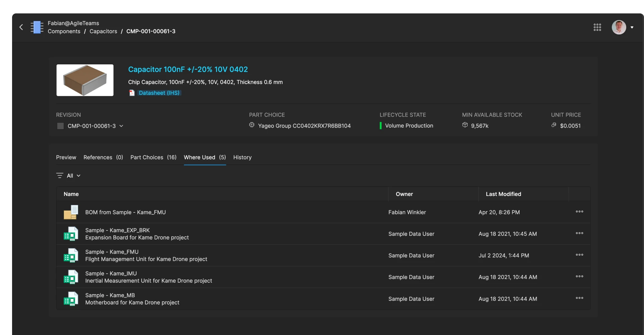644x335 pixels.
Task: Expand the All filter dropdown
Action: point(74,176)
